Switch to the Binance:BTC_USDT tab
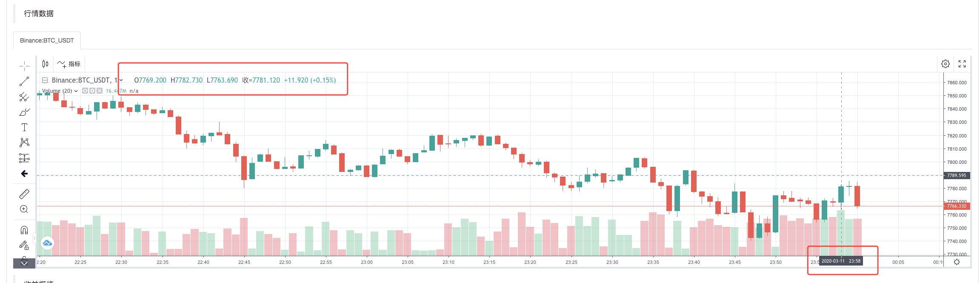Screen dimensions: 980x283 pos(47,40)
